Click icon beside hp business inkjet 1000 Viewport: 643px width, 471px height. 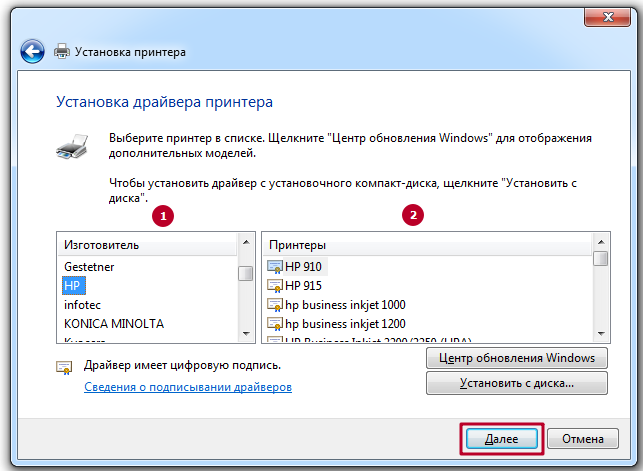pos(274,305)
